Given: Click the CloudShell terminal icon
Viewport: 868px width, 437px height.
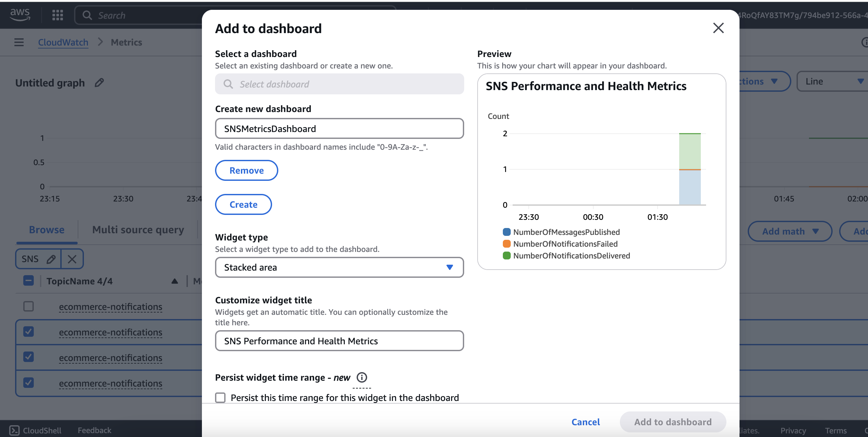Looking at the screenshot, I should [x=14, y=430].
